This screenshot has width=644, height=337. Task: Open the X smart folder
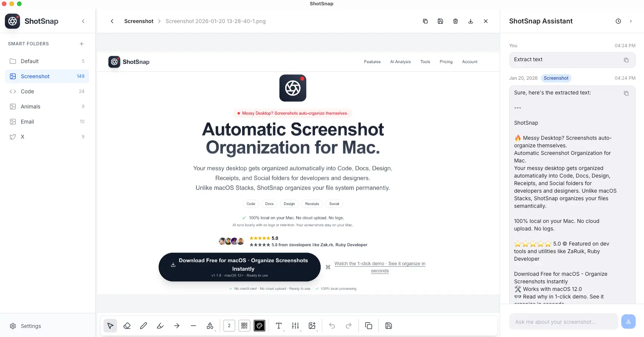click(x=47, y=137)
